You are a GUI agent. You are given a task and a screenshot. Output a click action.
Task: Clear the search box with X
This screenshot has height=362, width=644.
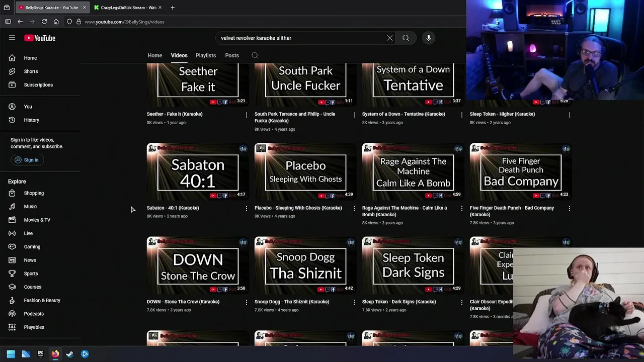coord(389,38)
